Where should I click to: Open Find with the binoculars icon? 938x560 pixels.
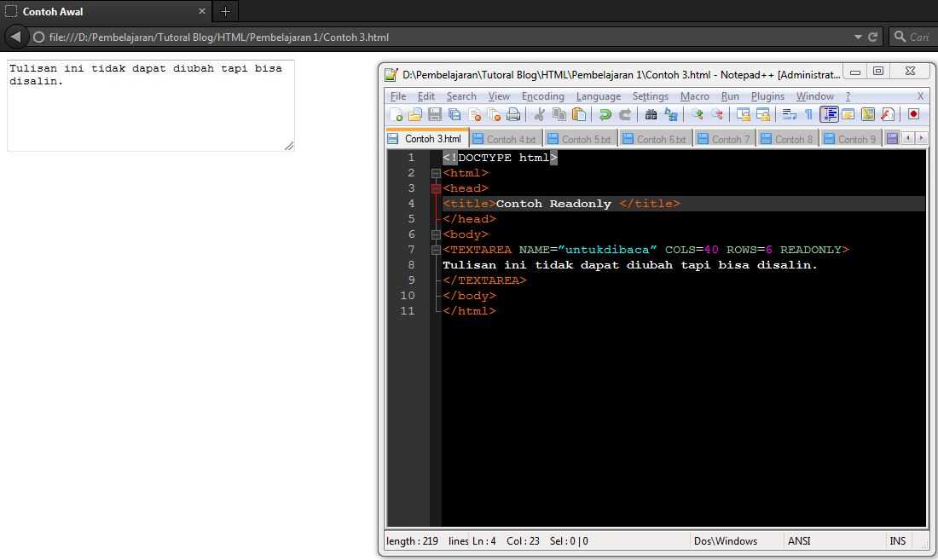pyautogui.click(x=651, y=115)
